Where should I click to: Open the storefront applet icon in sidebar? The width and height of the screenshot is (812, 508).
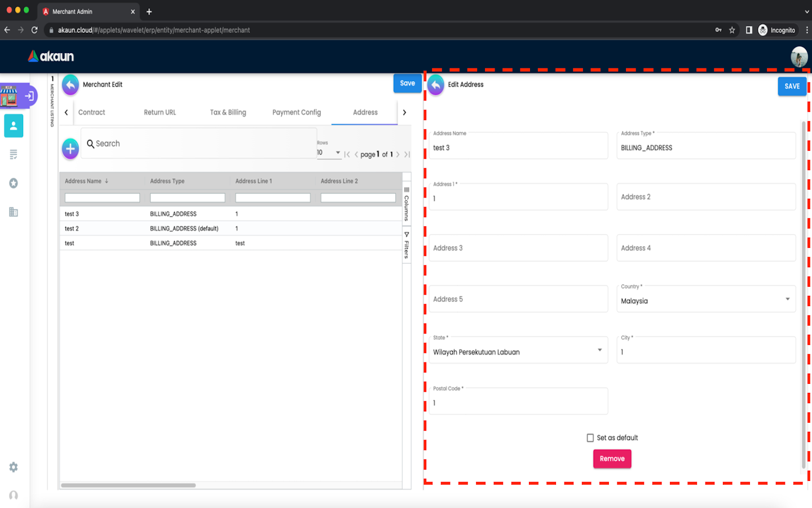pos(10,96)
